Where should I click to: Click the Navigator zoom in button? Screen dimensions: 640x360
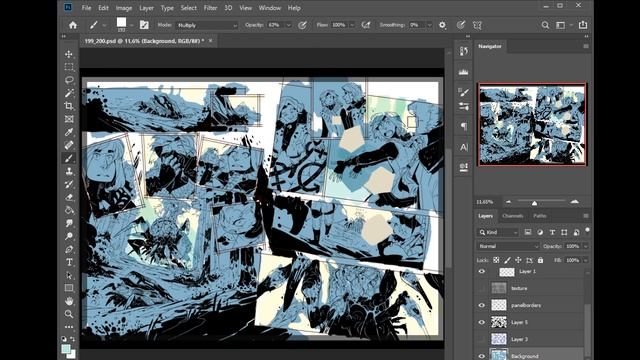[x=575, y=202]
